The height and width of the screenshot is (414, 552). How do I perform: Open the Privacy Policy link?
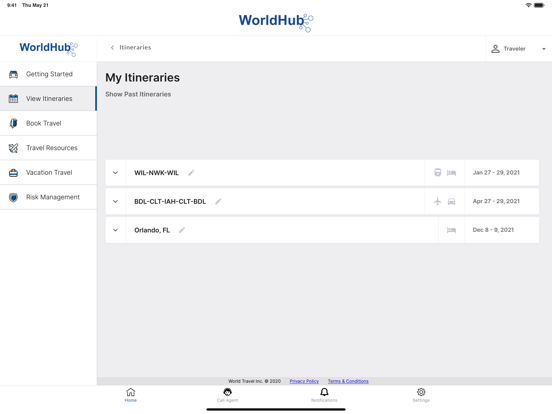(x=304, y=381)
